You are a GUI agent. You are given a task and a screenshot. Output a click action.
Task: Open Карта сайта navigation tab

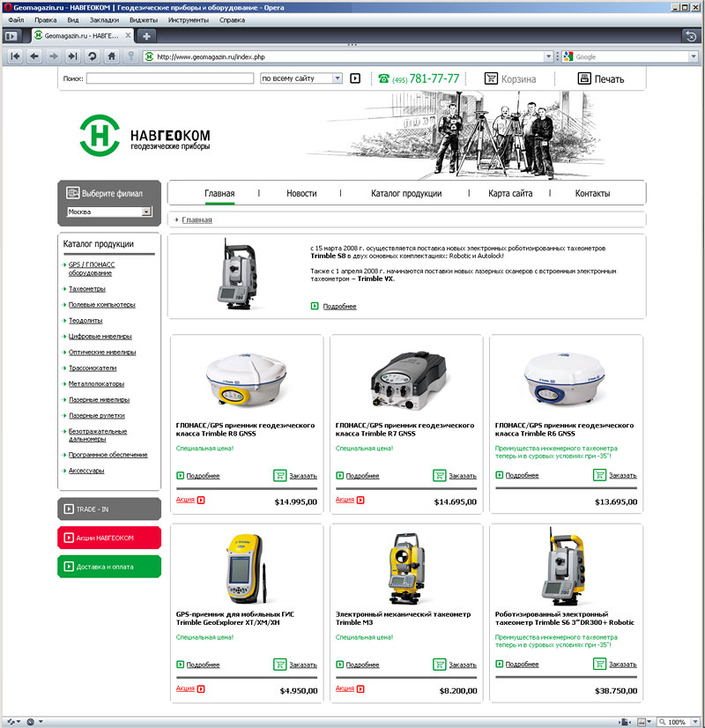click(x=510, y=193)
